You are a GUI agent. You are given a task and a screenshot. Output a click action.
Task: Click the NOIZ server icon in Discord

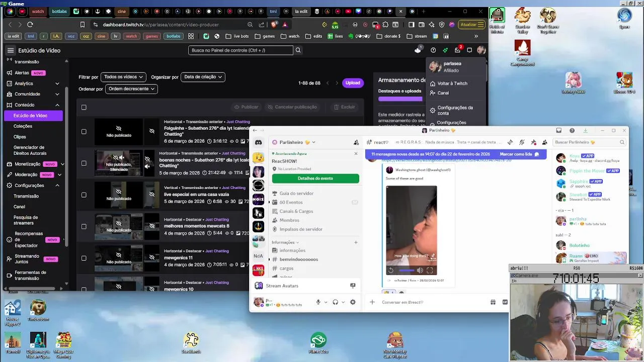[258, 199]
